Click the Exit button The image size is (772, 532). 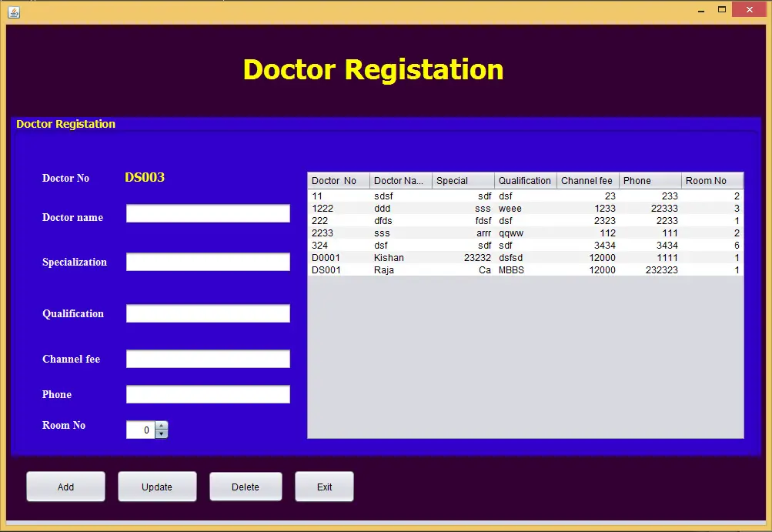pos(324,486)
